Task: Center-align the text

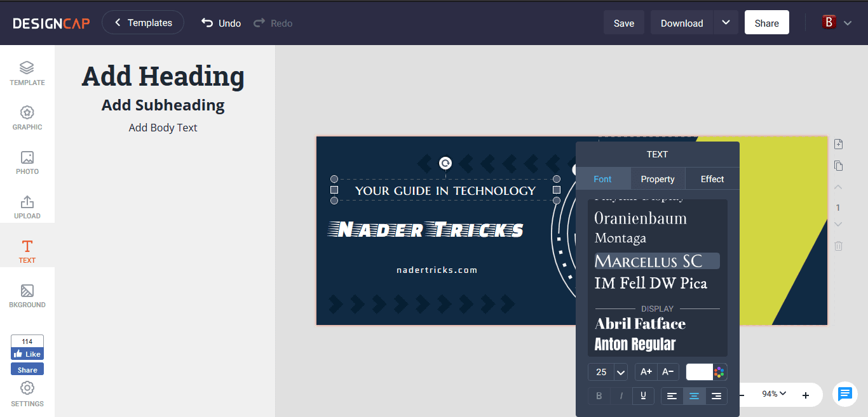Action: (x=694, y=396)
